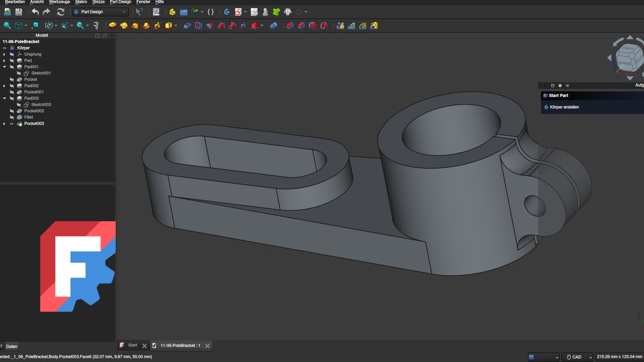The image size is (644, 362).
Task: Open the CAD navigation style dropdown
Action: coord(578,357)
